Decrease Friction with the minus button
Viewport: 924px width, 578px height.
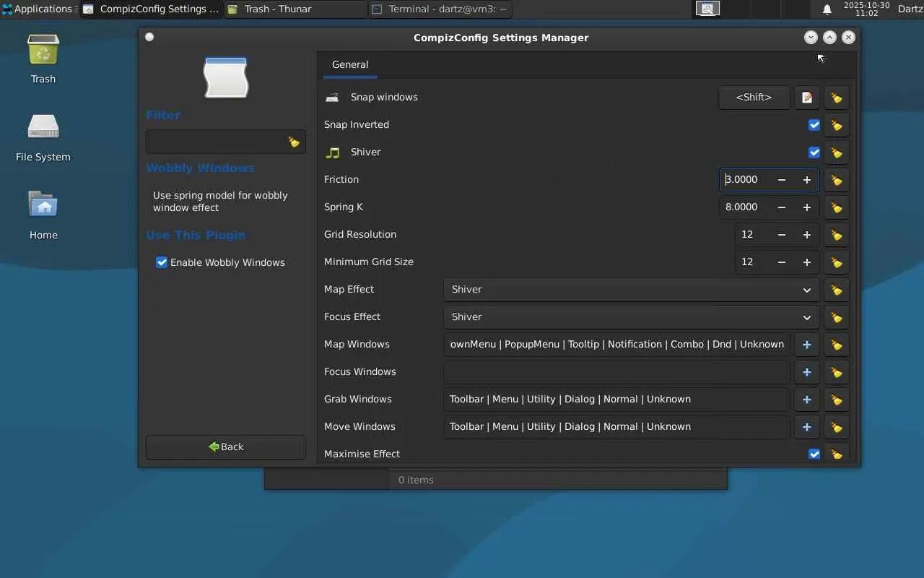(x=781, y=180)
